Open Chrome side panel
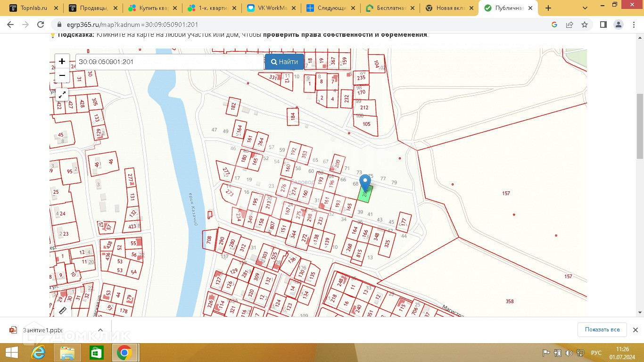 pos(603,25)
